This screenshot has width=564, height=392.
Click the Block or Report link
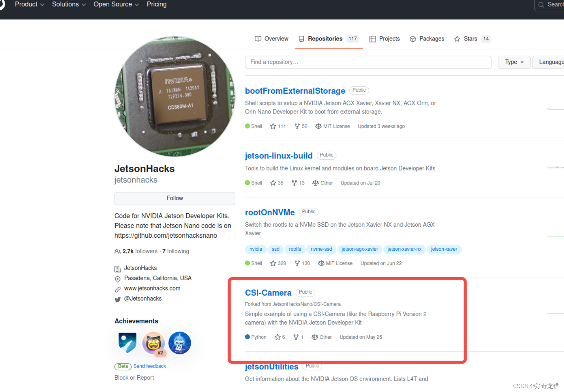pos(134,378)
